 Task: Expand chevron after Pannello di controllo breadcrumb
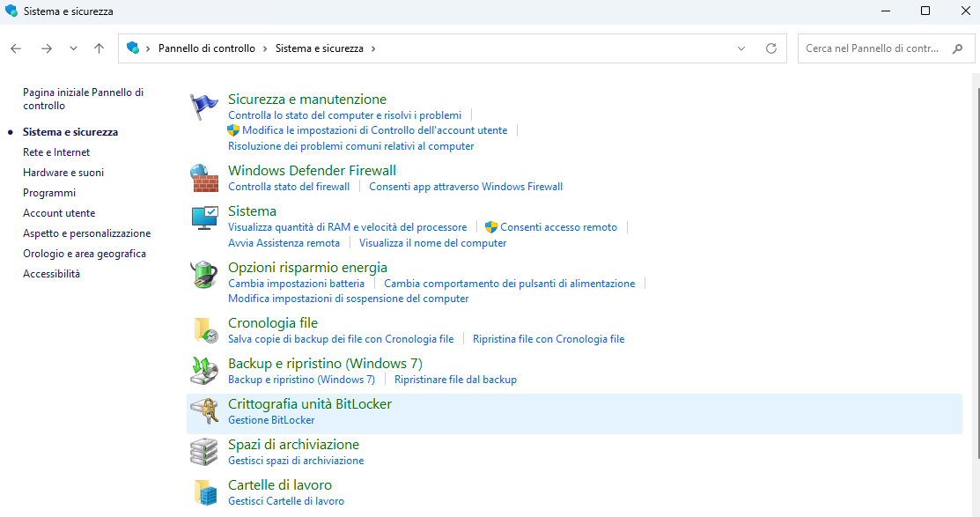(x=265, y=48)
